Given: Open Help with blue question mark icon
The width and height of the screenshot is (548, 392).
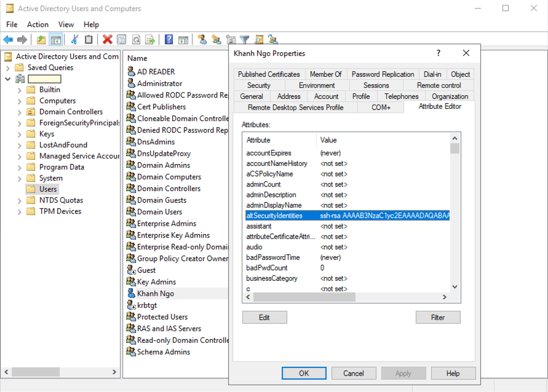Looking at the screenshot, I should point(169,39).
